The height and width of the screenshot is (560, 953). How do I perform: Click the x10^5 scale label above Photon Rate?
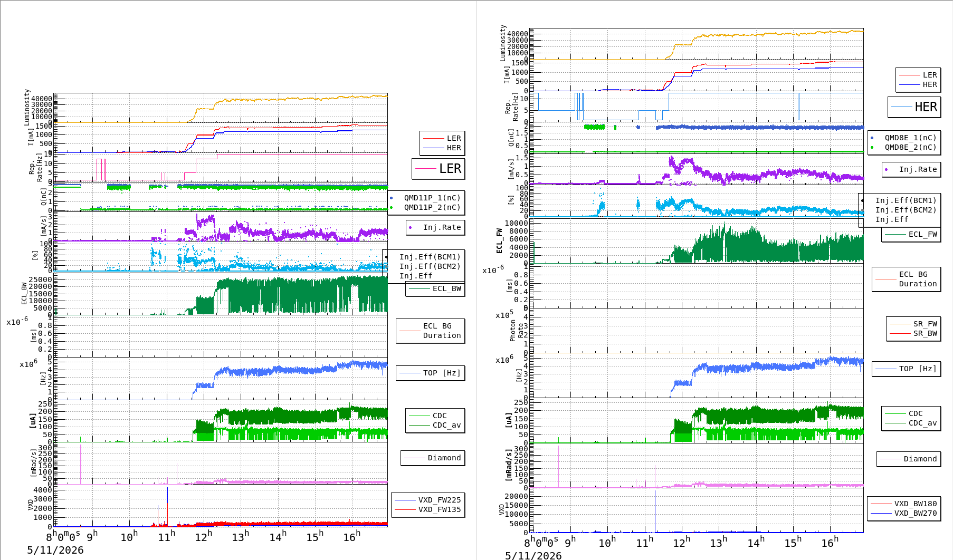coord(504,315)
